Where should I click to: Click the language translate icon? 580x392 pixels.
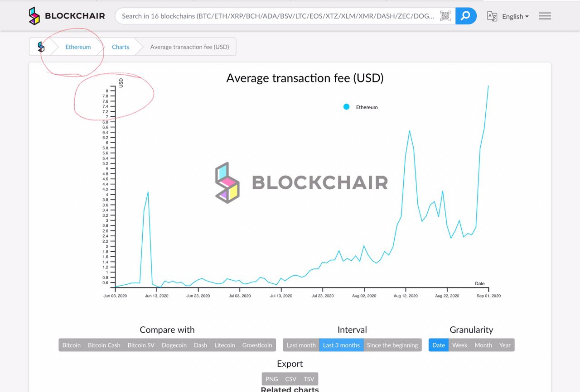click(x=492, y=16)
